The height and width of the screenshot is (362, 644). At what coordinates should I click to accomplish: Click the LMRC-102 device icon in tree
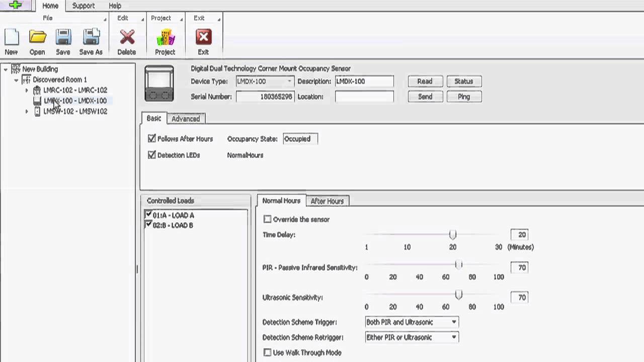(x=37, y=90)
